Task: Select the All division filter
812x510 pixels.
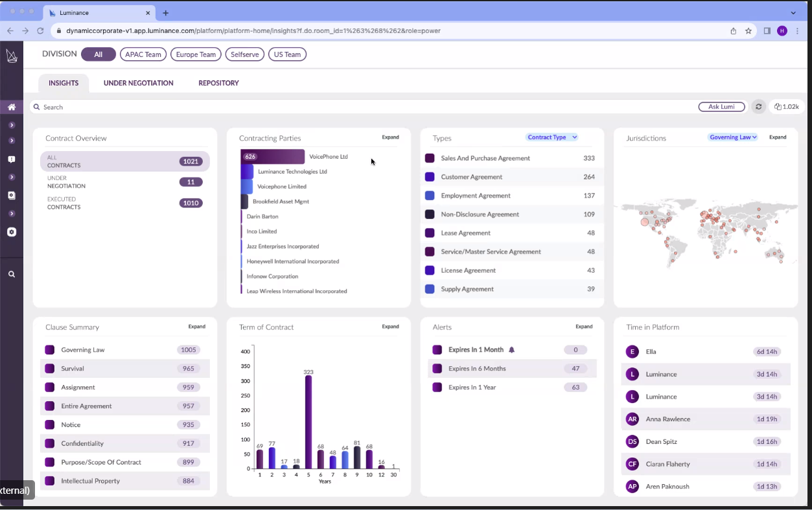Action: pos(99,54)
